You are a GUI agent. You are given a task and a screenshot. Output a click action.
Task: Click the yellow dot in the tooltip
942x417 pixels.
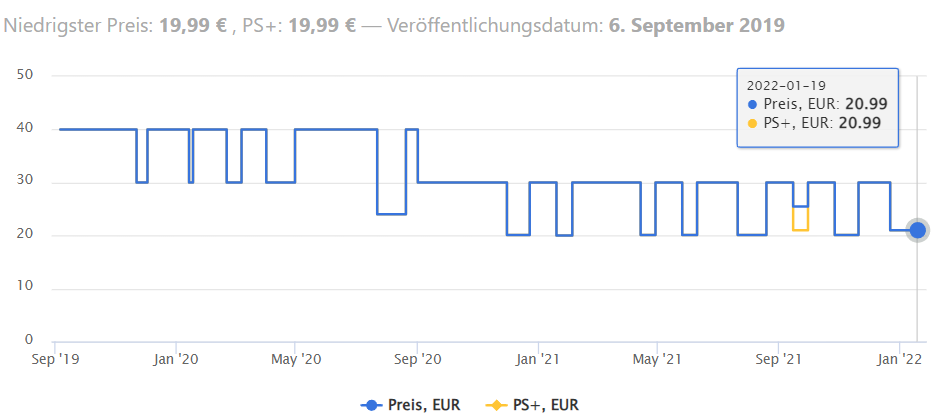point(752,122)
